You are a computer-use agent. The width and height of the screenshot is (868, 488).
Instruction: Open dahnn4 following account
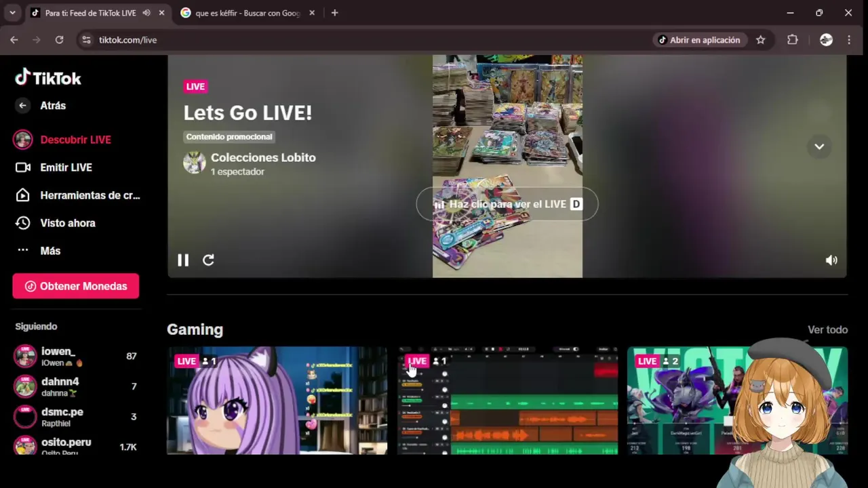point(76,386)
